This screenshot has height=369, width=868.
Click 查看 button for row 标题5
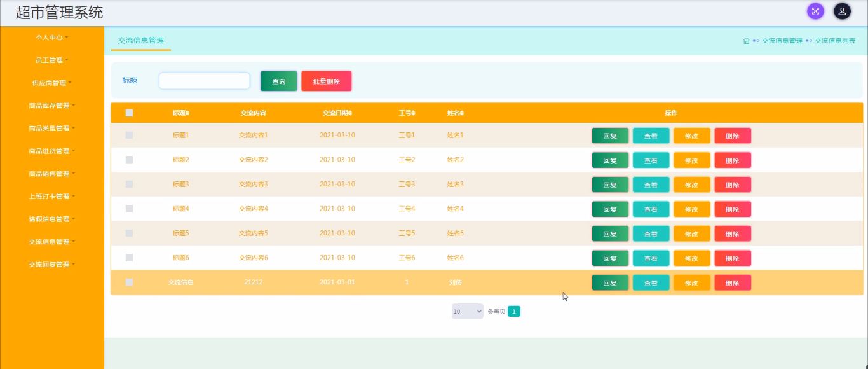pos(651,233)
